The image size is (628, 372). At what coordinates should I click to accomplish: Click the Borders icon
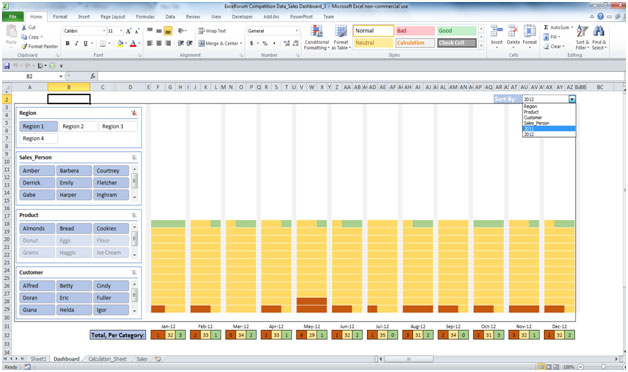103,43
